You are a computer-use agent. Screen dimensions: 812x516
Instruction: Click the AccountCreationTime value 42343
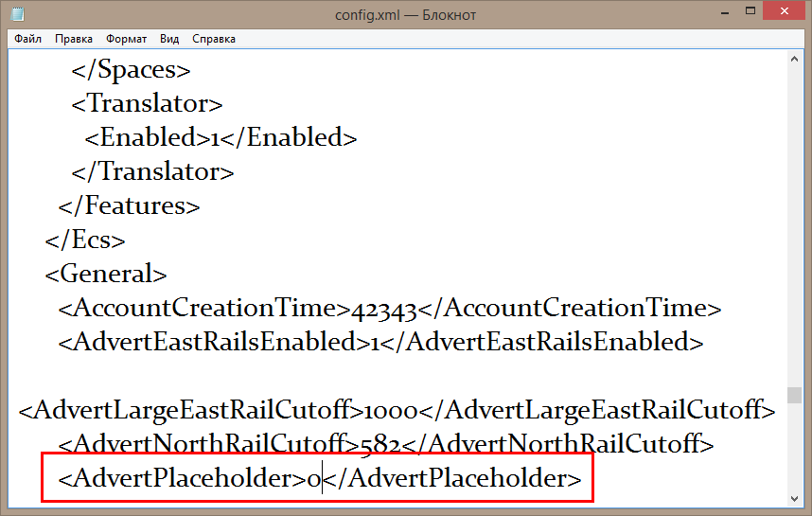click(384, 310)
